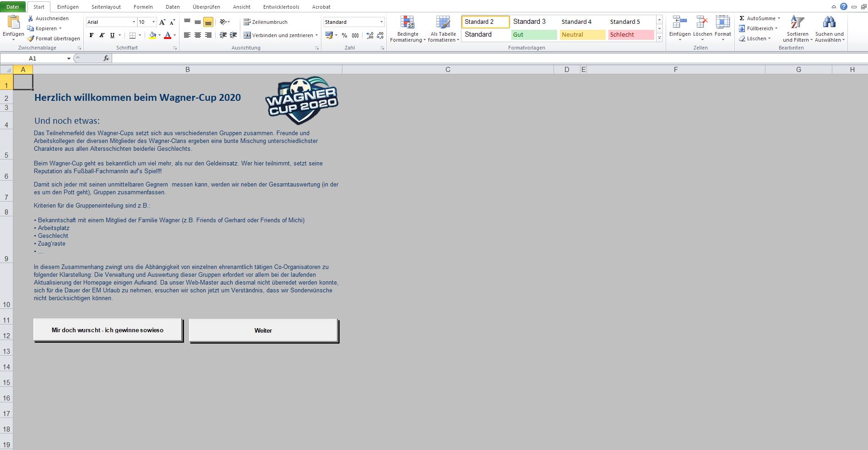Click the AutoSumme sigma icon

coord(742,18)
